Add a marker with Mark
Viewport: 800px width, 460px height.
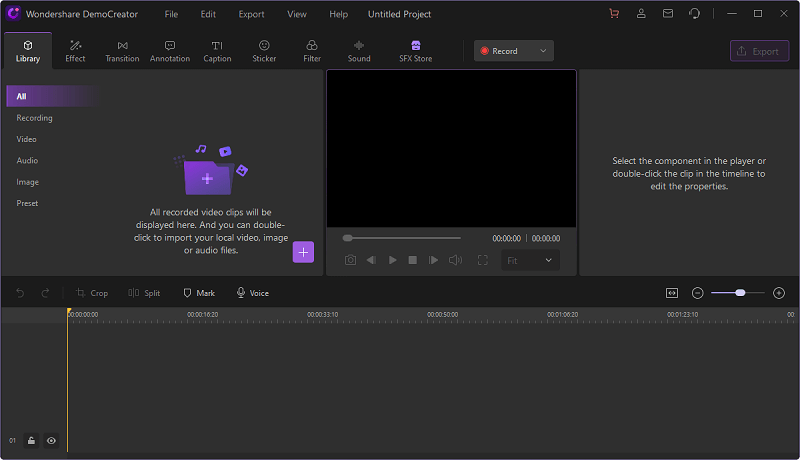tap(199, 293)
